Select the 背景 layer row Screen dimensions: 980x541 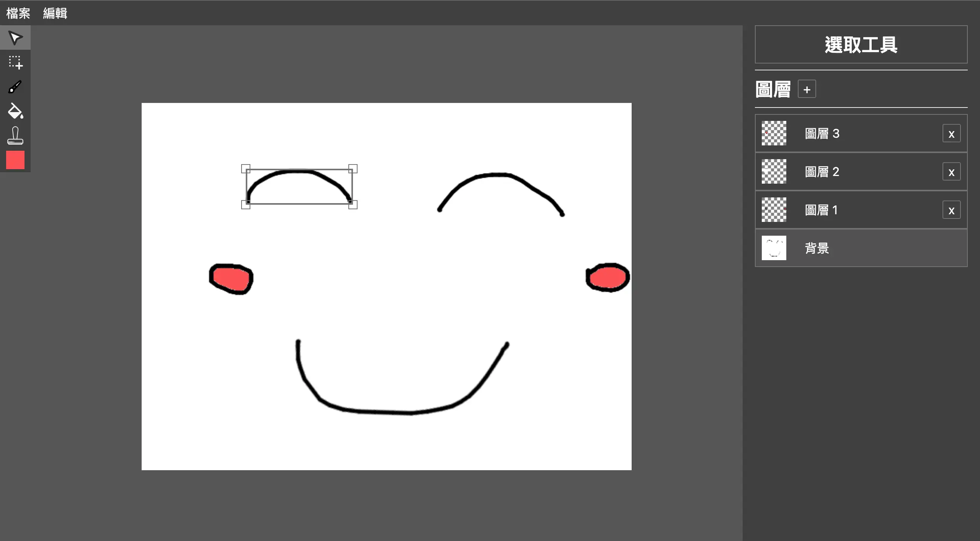(861, 248)
